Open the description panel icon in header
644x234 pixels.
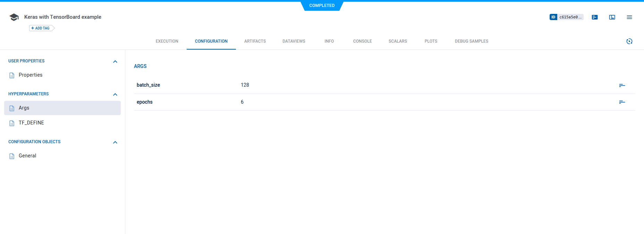click(x=595, y=17)
